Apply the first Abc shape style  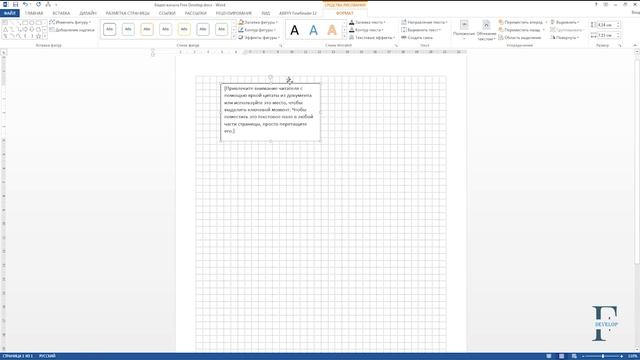click(x=109, y=29)
